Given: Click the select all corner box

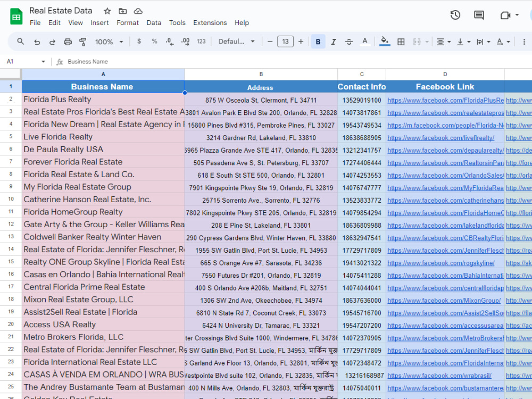Looking at the screenshot, I should pyautogui.click(x=11, y=74).
